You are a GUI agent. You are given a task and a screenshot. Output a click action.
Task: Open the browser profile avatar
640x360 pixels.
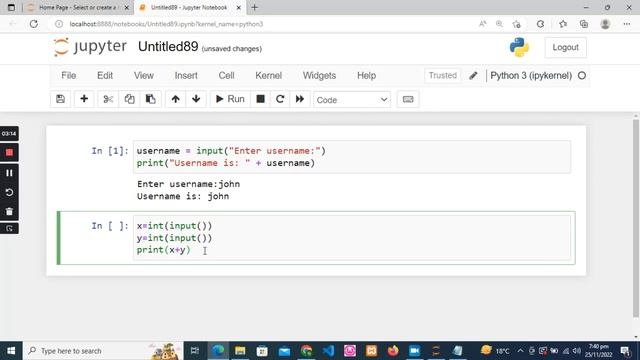[x=605, y=24]
